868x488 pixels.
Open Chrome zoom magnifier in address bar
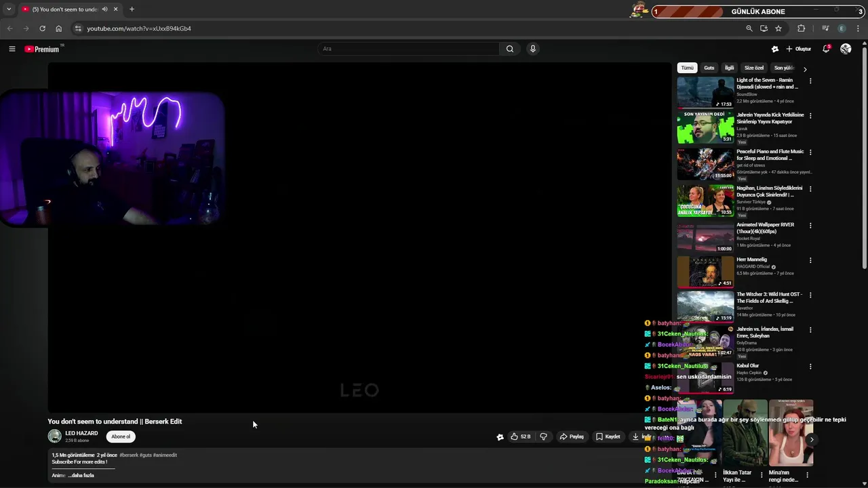tap(749, 28)
